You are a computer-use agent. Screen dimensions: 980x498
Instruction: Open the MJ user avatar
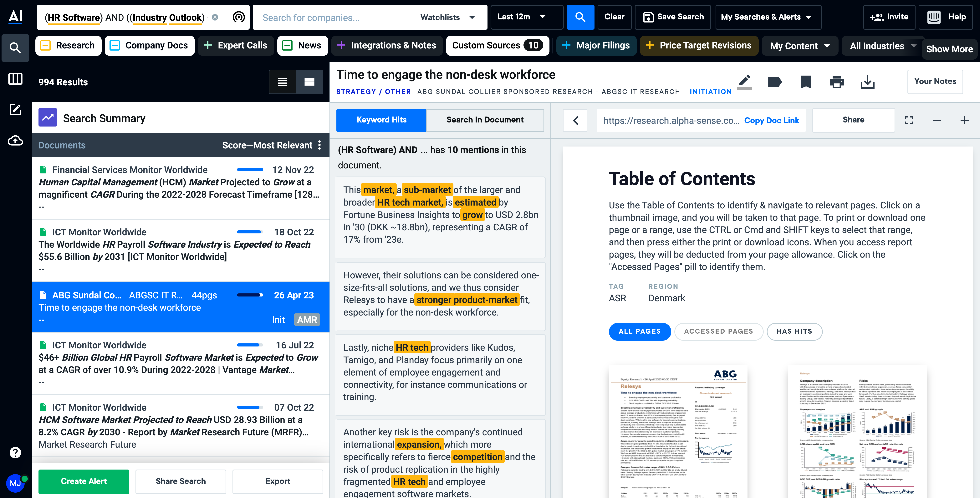click(15, 483)
